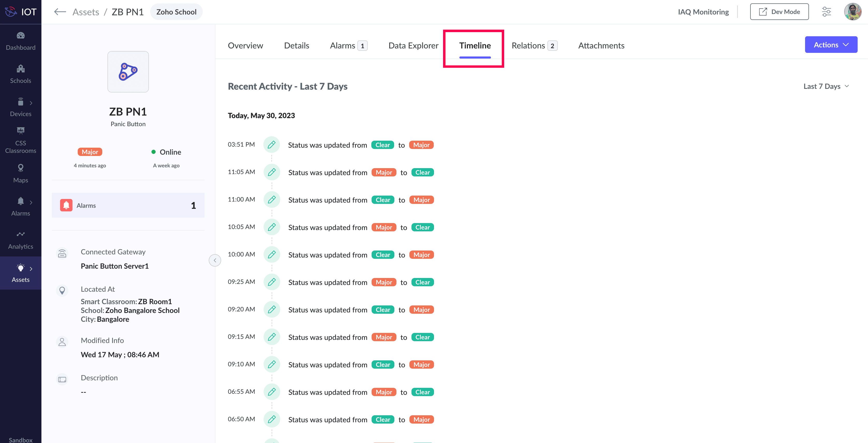Open the Actions dropdown button
The width and height of the screenshot is (868, 443).
point(831,45)
